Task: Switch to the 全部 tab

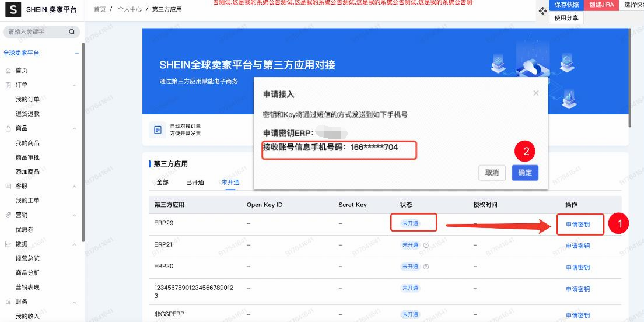Action: (163, 183)
